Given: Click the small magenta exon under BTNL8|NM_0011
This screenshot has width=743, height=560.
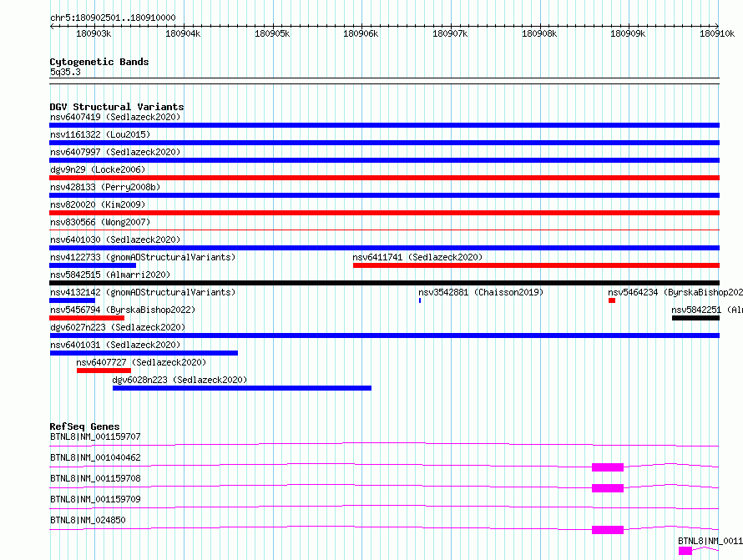Looking at the screenshot, I should pyautogui.click(x=685, y=551).
